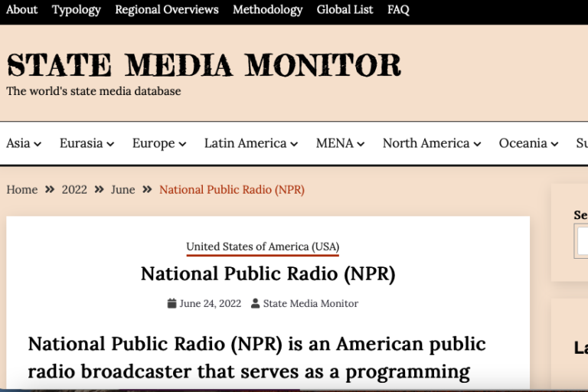
Task: Expand the Europe dropdown menu
Action: pyautogui.click(x=158, y=143)
